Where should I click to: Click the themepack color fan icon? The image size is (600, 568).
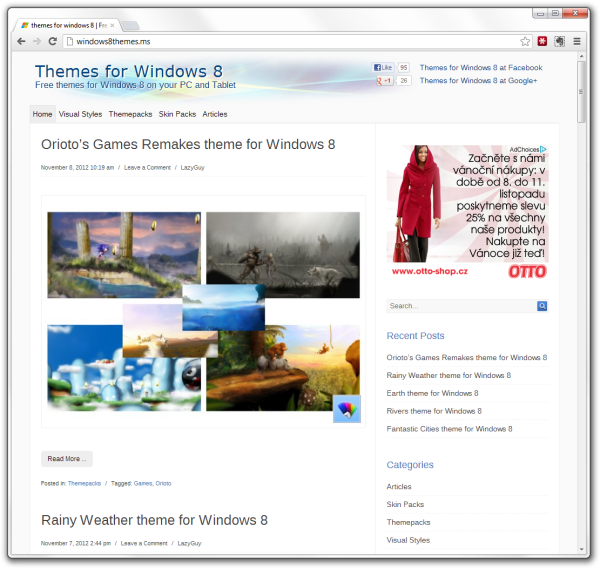(347, 409)
